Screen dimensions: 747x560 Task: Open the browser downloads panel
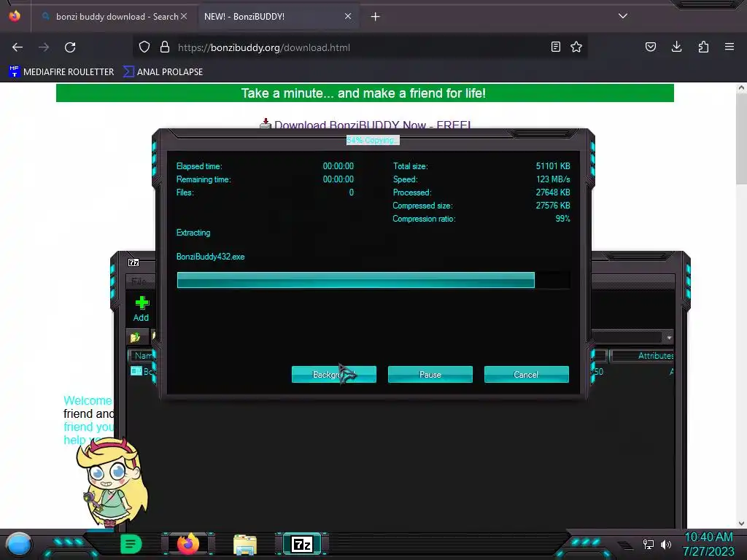[x=677, y=47]
